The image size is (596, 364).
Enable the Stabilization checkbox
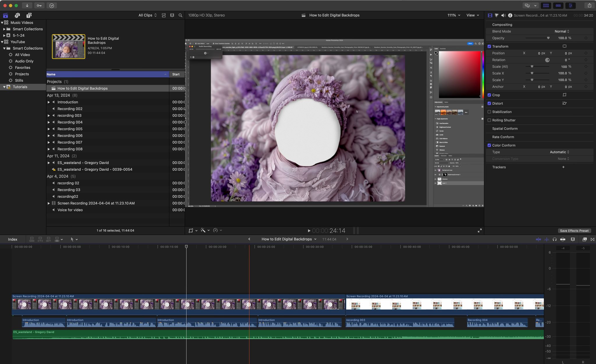[x=489, y=112]
